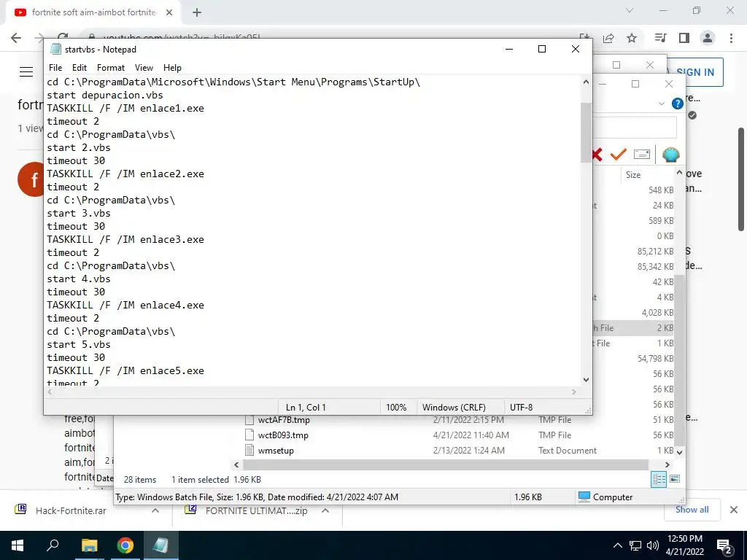This screenshot has width=747, height=560.
Task: Expand options for Hack-Fortnite.rar download
Action: (x=155, y=510)
